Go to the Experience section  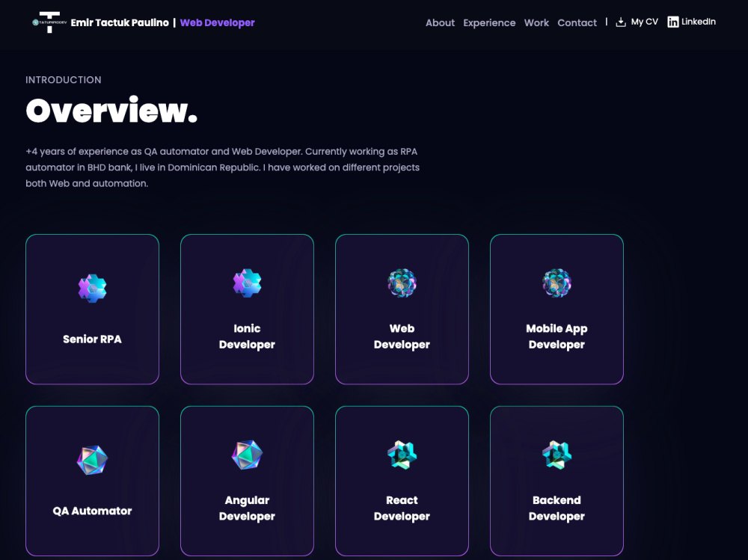[489, 23]
